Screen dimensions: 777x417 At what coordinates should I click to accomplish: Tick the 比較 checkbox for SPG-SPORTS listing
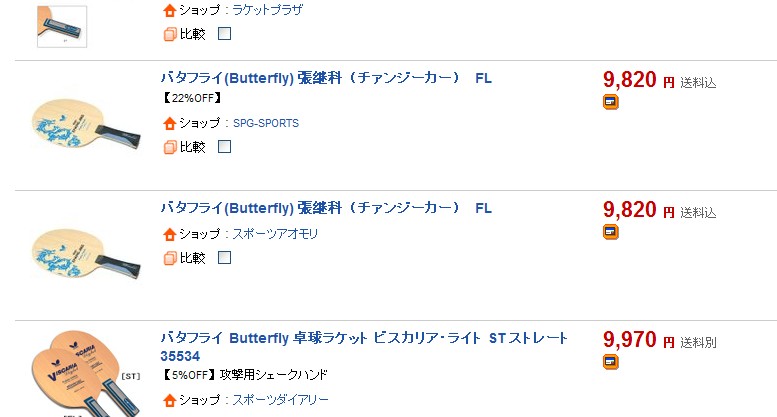coord(224,147)
